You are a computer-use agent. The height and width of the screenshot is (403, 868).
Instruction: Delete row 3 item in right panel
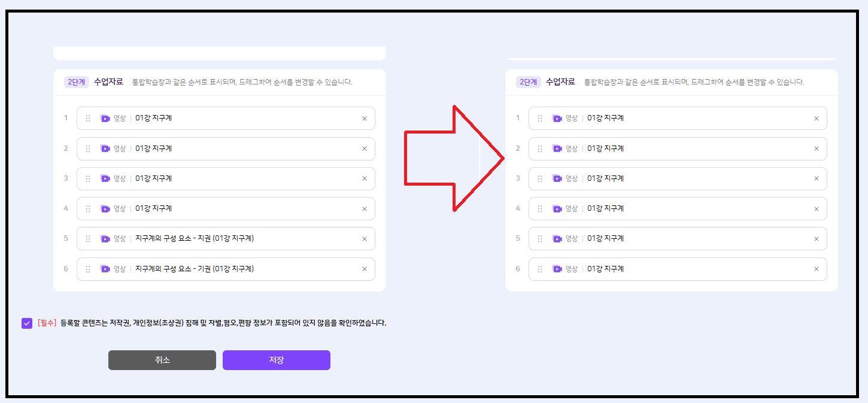816,178
